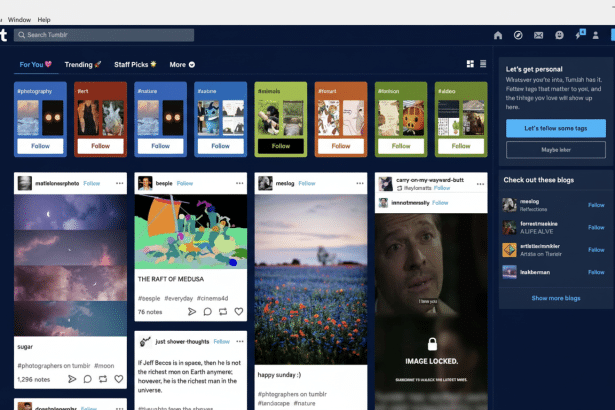Open the Messaging smiley icon
The height and width of the screenshot is (410, 615).
pos(559,35)
